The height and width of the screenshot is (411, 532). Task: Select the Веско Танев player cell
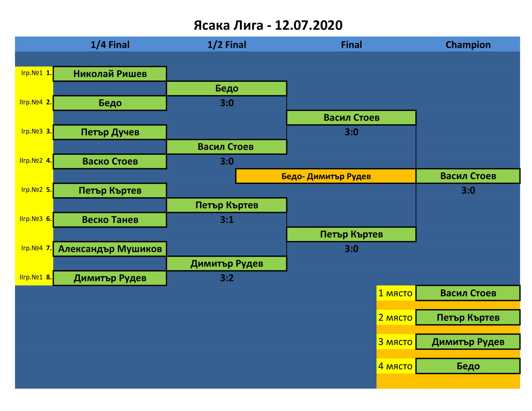click(110, 220)
